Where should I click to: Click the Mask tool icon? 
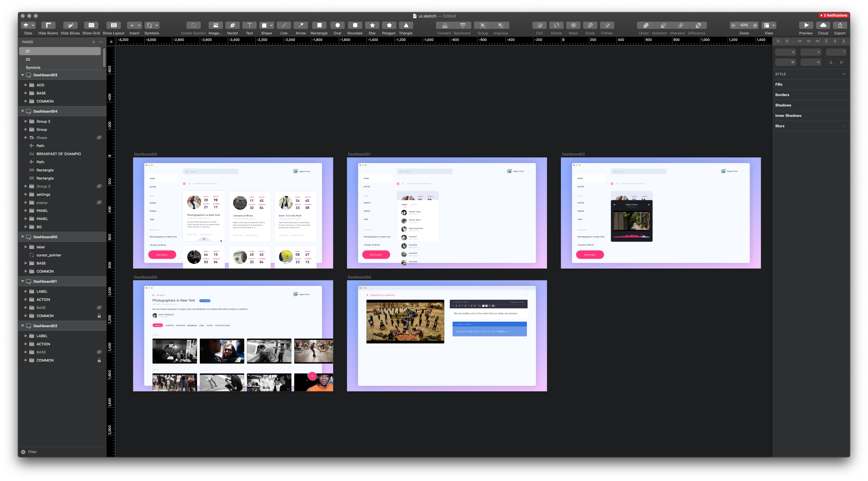(573, 25)
